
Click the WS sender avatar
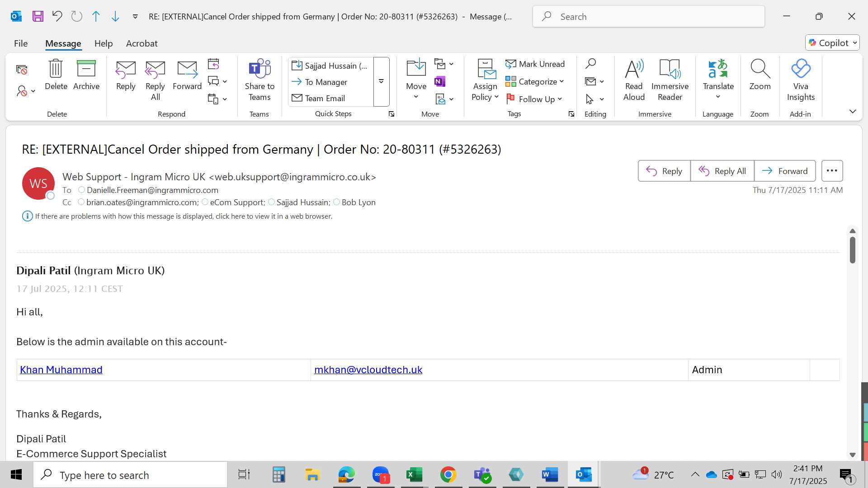[x=38, y=183]
